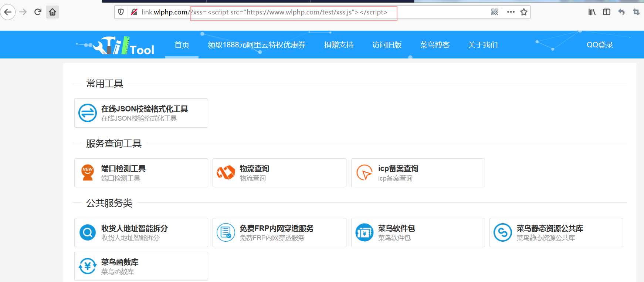The height and width of the screenshot is (282, 644).
Task: Open the QR code icon in address bar
Action: click(x=495, y=12)
